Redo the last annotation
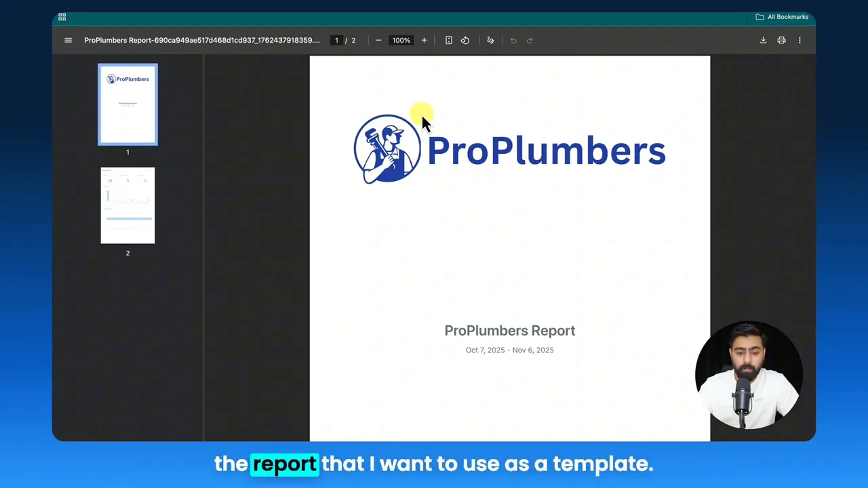This screenshot has width=868, height=488. [x=530, y=40]
